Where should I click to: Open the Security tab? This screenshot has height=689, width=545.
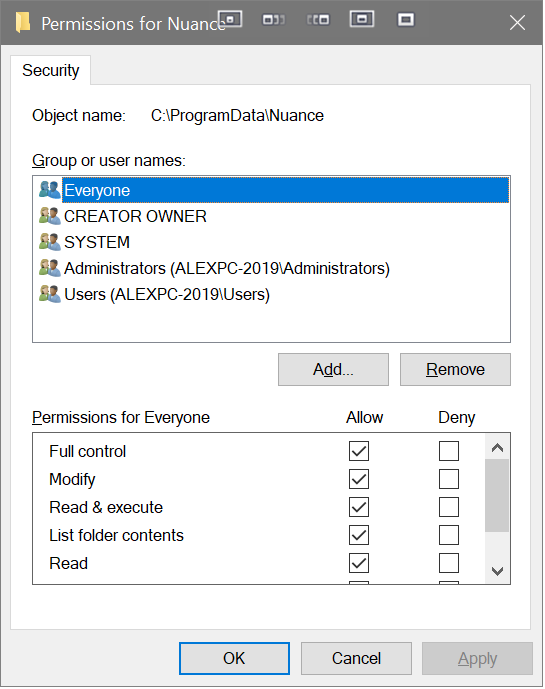[x=51, y=70]
